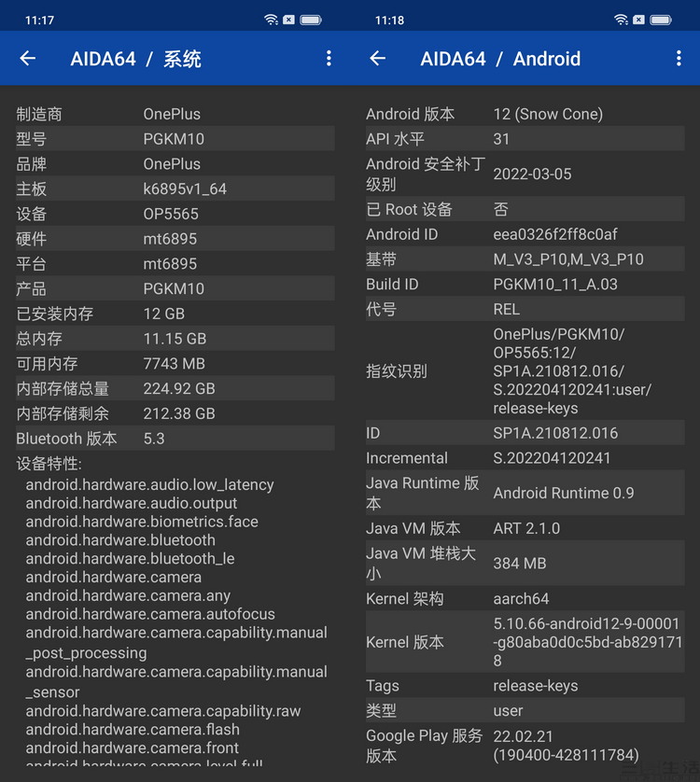Select the 硬件 mt6895 row
700x782 pixels.
pyautogui.click(x=175, y=238)
